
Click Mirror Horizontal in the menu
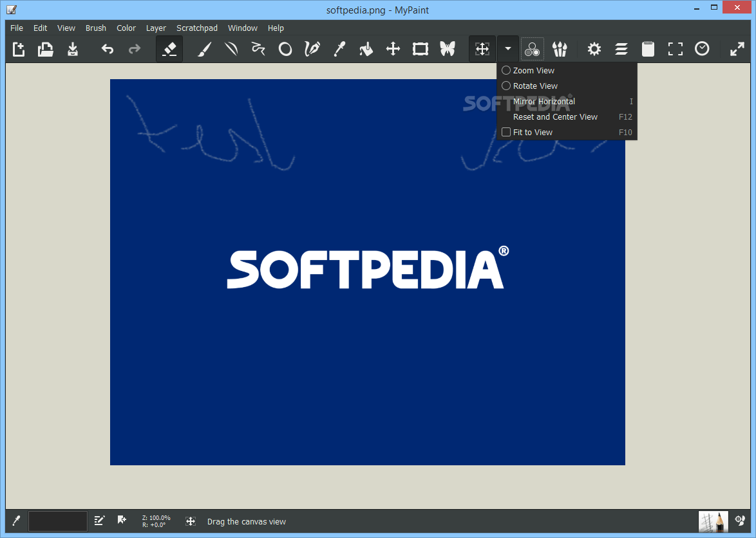coord(543,101)
